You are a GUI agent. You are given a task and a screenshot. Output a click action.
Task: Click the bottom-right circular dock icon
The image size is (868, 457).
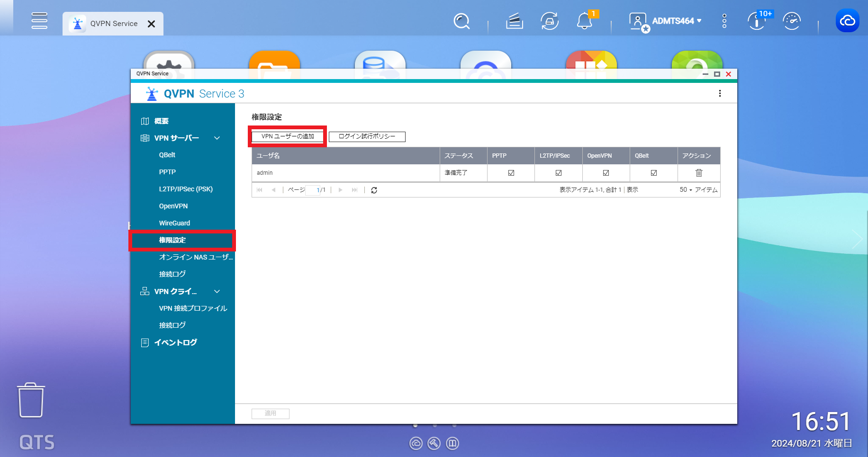(452, 443)
